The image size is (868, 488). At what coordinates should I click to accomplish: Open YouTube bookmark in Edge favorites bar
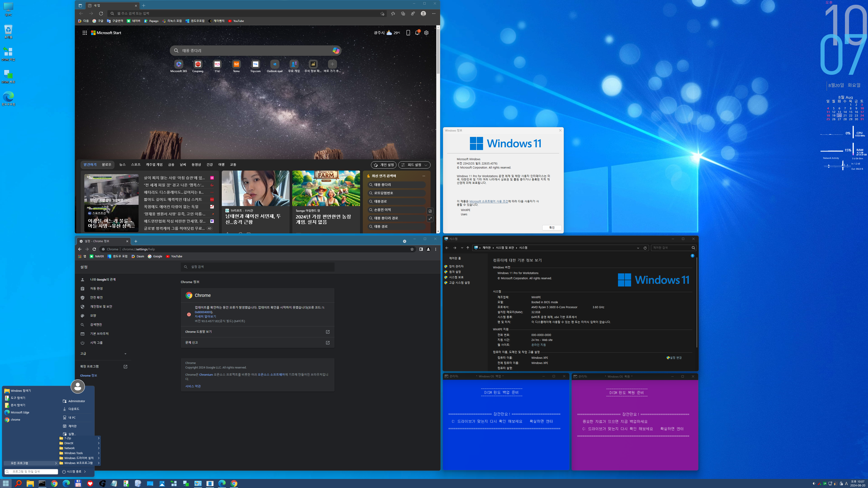[x=236, y=21]
